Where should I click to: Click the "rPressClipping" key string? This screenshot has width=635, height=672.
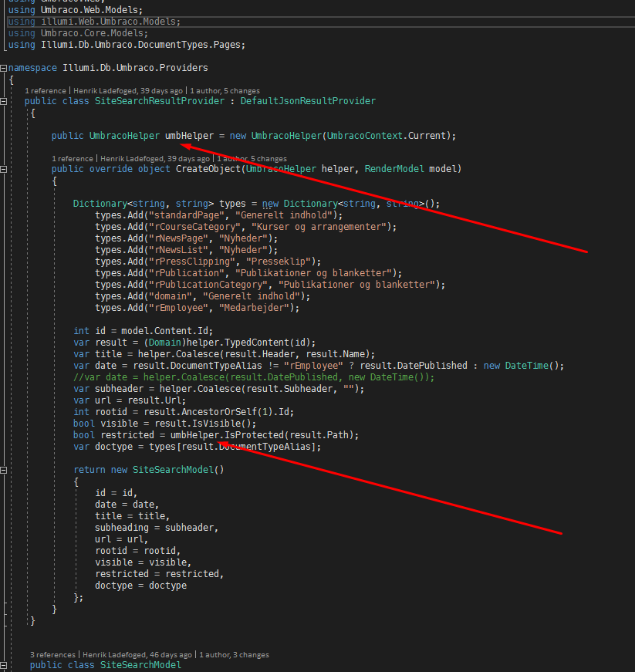pyautogui.click(x=192, y=262)
